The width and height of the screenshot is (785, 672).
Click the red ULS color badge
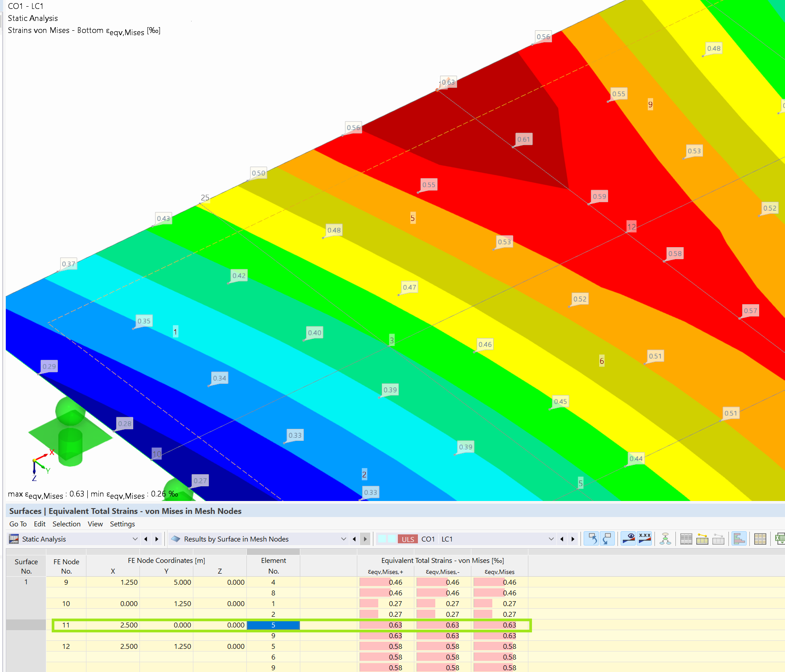pyautogui.click(x=408, y=539)
